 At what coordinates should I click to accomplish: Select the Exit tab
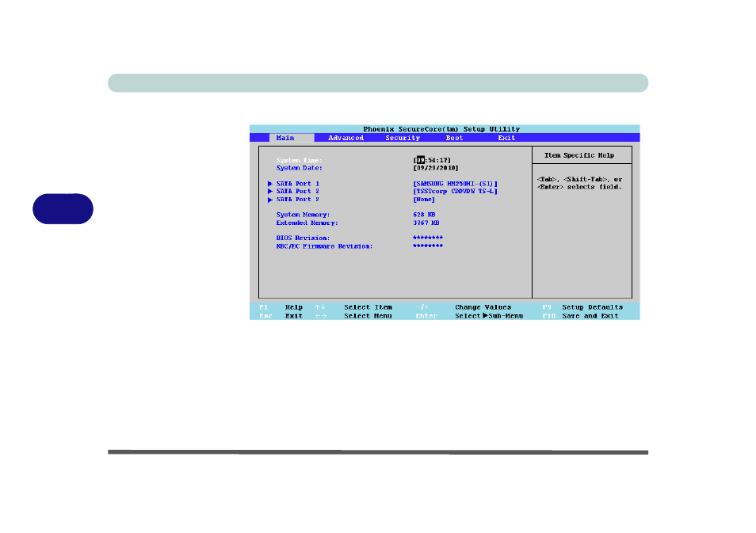tap(506, 138)
